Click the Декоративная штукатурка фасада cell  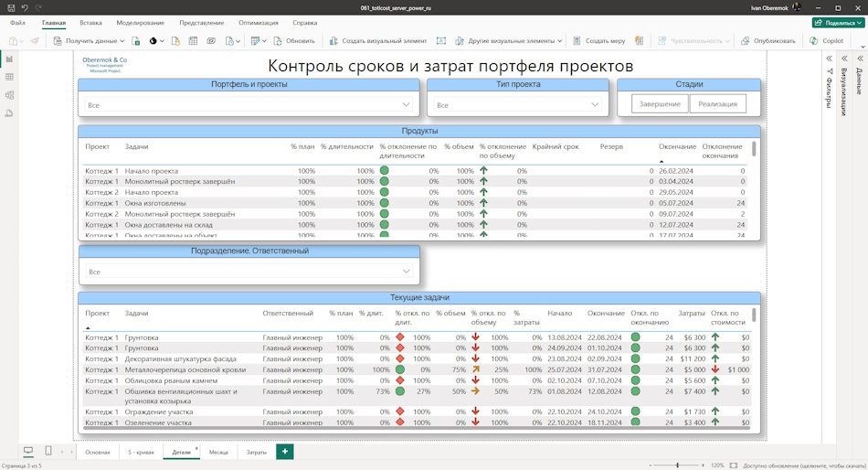pyautogui.click(x=181, y=359)
